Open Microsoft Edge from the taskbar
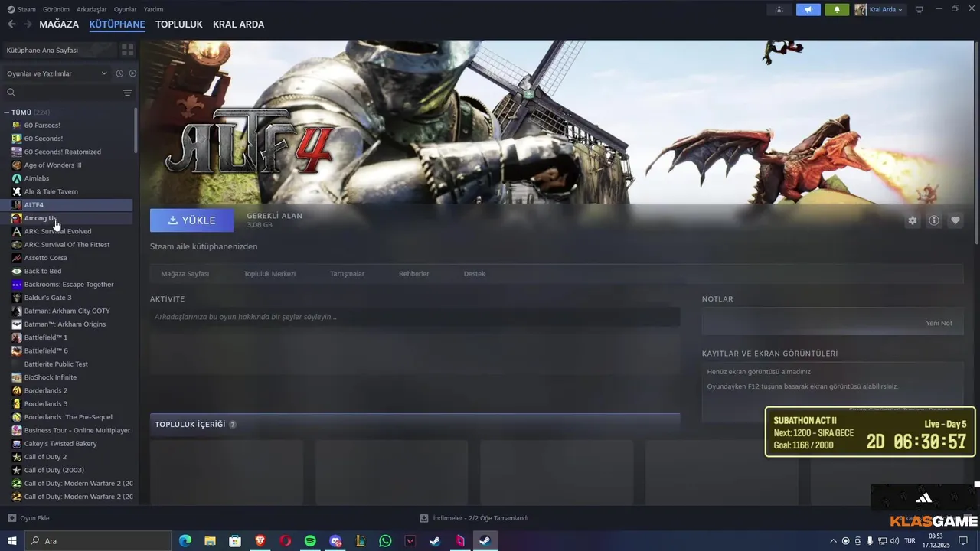 coord(185,541)
